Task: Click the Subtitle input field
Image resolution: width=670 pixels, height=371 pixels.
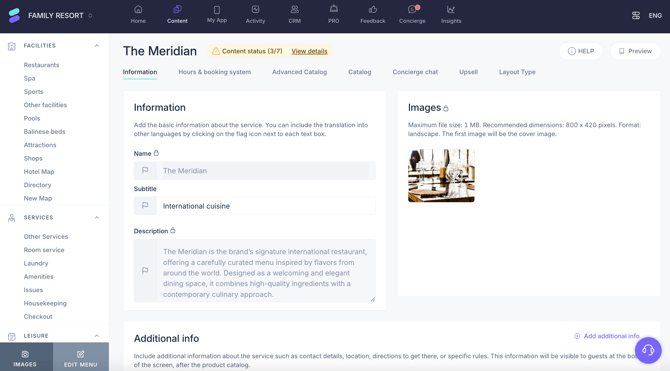Action: (x=266, y=206)
